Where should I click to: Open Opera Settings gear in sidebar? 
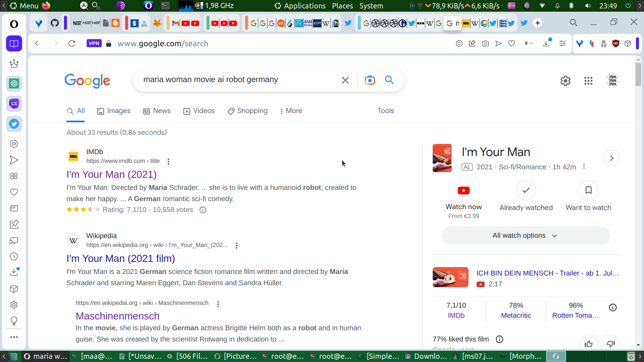14,305
